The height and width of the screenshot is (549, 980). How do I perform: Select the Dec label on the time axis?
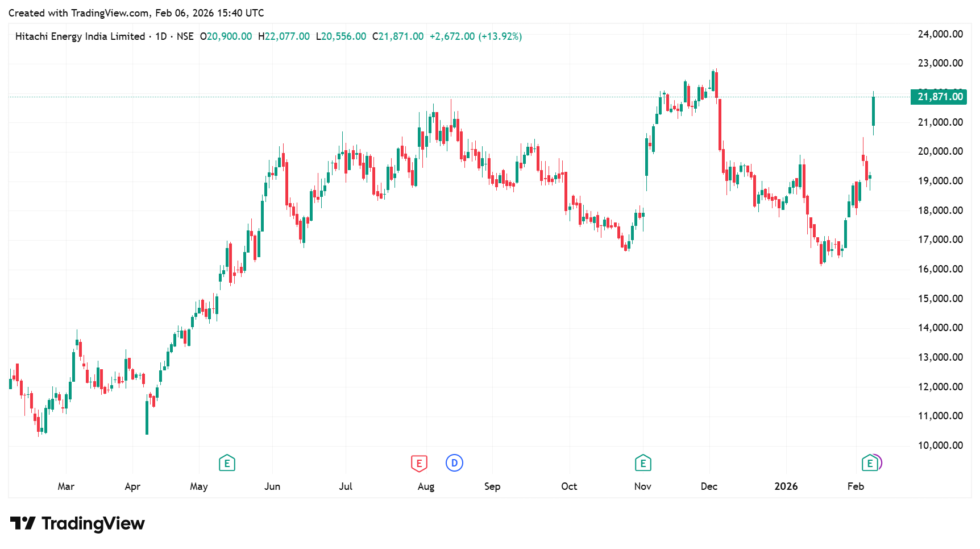click(x=709, y=486)
